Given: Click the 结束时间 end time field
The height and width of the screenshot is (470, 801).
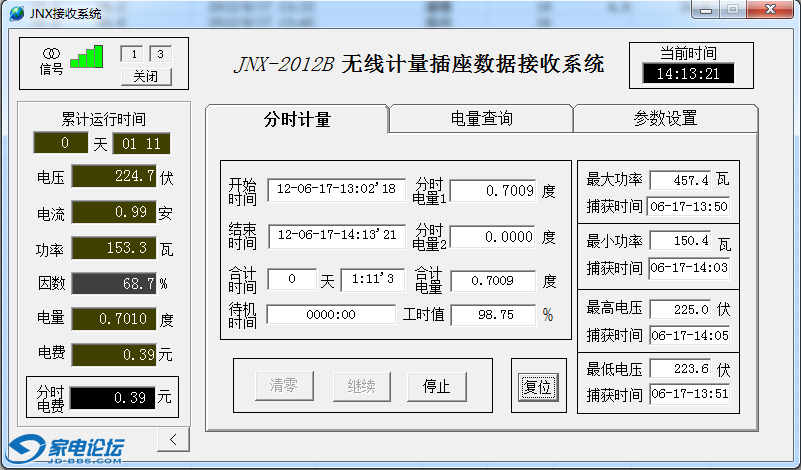Looking at the screenshot, I should point(336,236).
